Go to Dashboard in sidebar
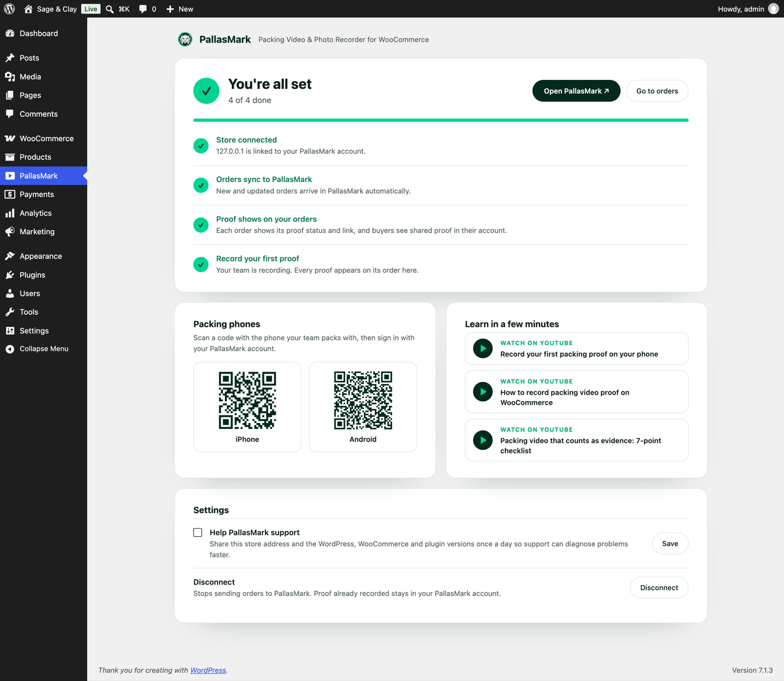The image size is (784, 681). click(44, 33)
